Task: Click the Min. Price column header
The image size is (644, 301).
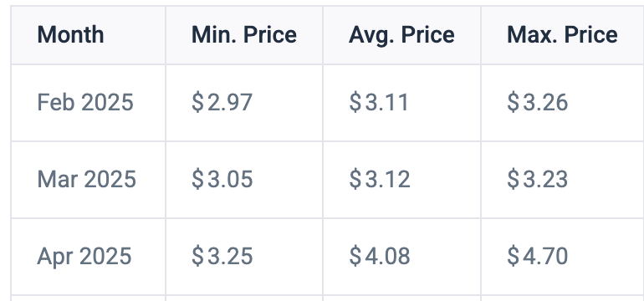Action: [244, 35]
